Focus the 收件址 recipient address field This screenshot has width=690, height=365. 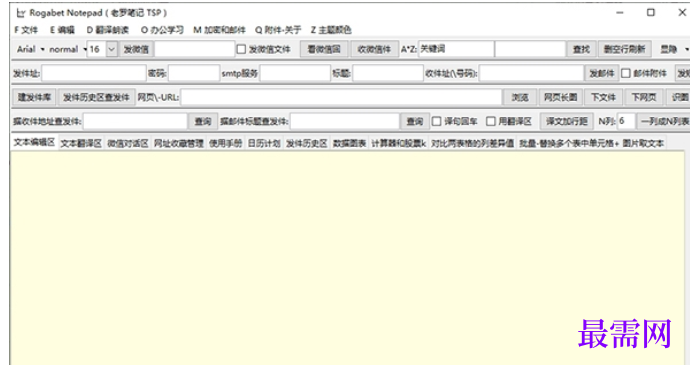(x=531, y=74)
